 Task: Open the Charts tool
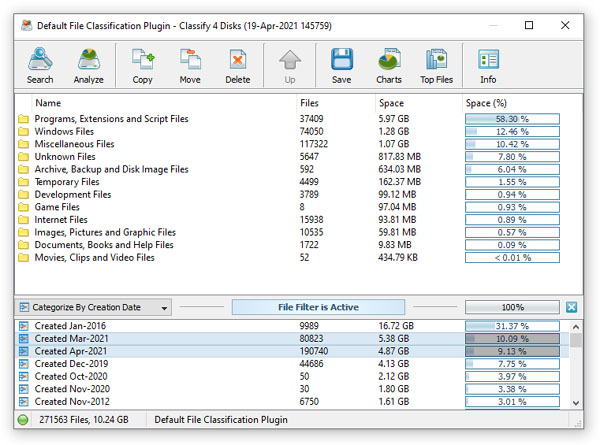pyautogui.click(x=389, y=65)
